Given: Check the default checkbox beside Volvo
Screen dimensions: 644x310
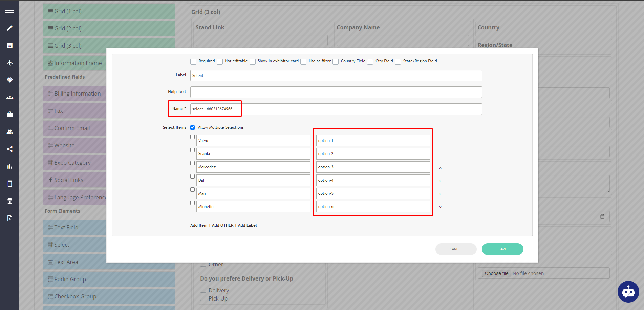Looking at the screenshot, I should pyautogui.click(x=193, y=137).
